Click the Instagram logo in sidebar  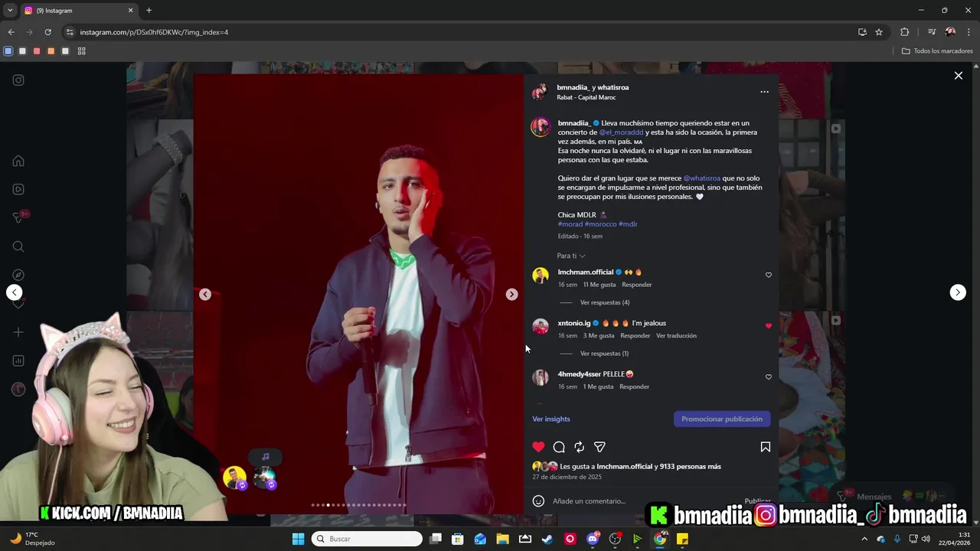(18, 80)
